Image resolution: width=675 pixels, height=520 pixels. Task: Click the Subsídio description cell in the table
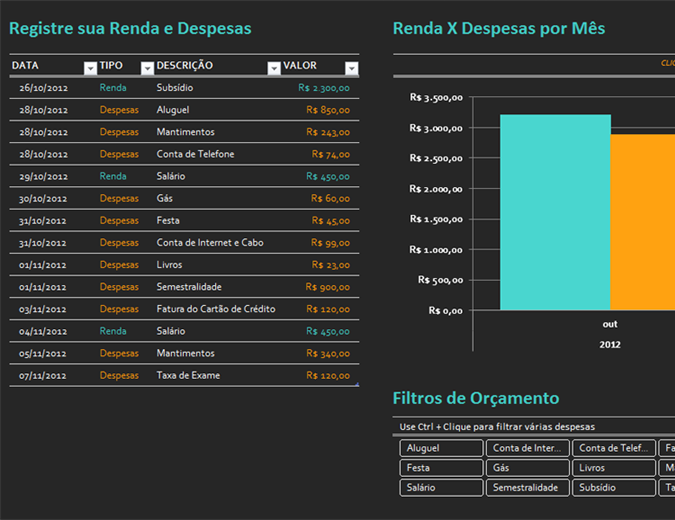tap(175, 88)
